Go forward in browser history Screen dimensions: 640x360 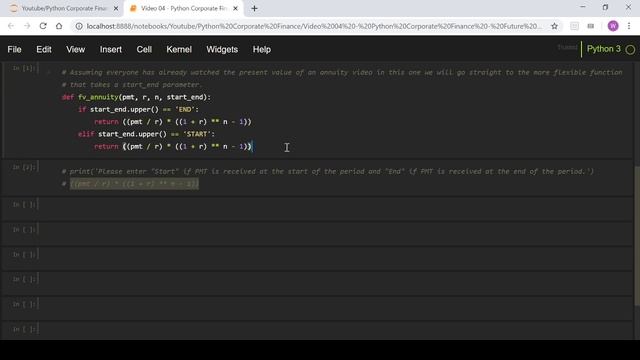[27, 26]
